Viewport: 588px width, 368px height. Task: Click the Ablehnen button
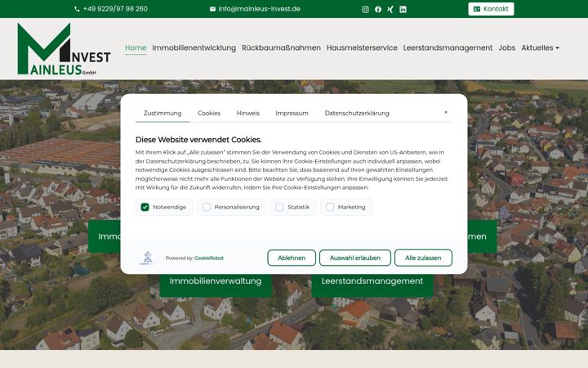coord(292,258)
